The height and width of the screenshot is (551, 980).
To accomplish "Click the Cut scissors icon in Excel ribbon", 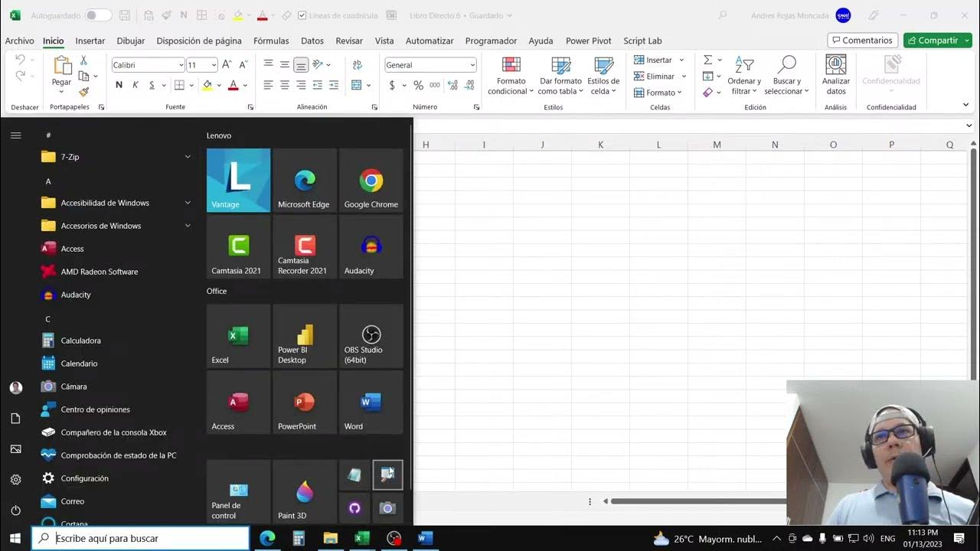I will pyautogui.click(x=83, y=60).
